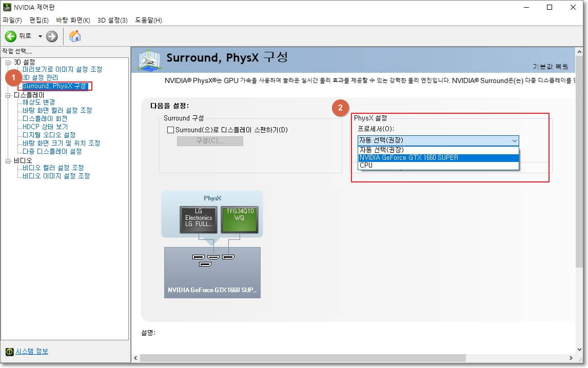Click 기본값 복원 link
Viewport: 588px width, 368px height.
(x=550, y=66)
